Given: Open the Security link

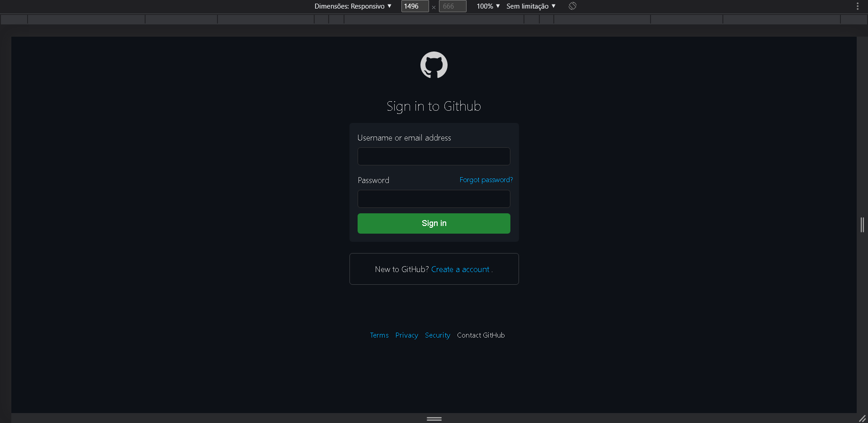Looking at the screenshot, I should 437,335.
